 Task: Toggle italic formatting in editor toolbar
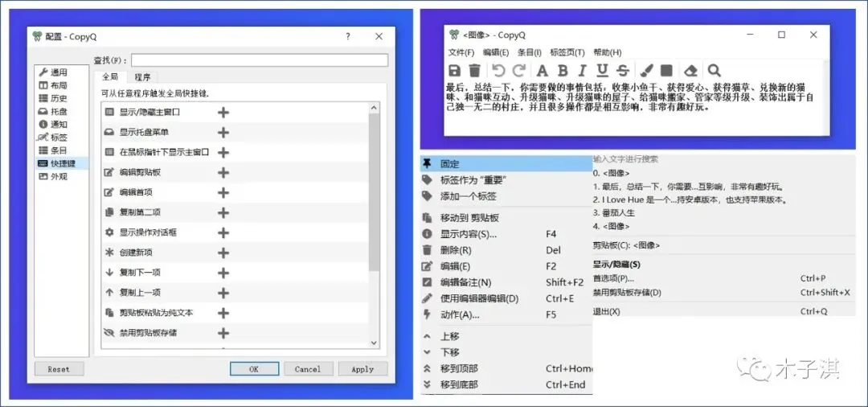(x=583, y=70)
